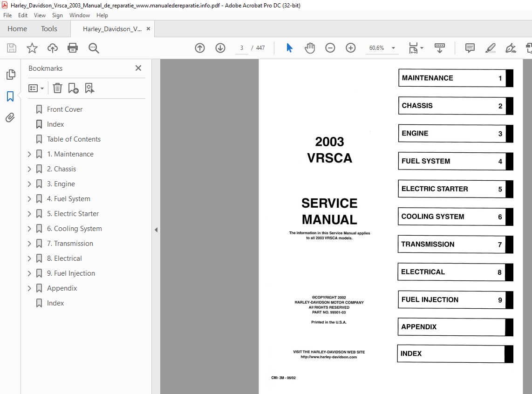The width and height of the screenshot is (532, 394).
Task: Expand 2. Chassis bookmark
Action: (29, 169)
